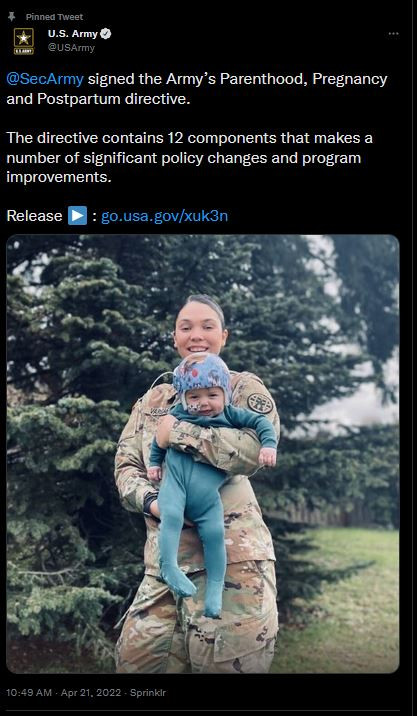
Task: Open the U.S. Army star logo avatar
Action: pyautogui.click(x=23, y=41)
